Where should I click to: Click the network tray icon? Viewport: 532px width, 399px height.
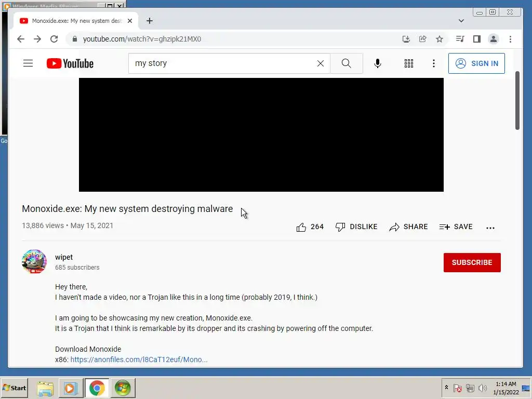point(470,388)
